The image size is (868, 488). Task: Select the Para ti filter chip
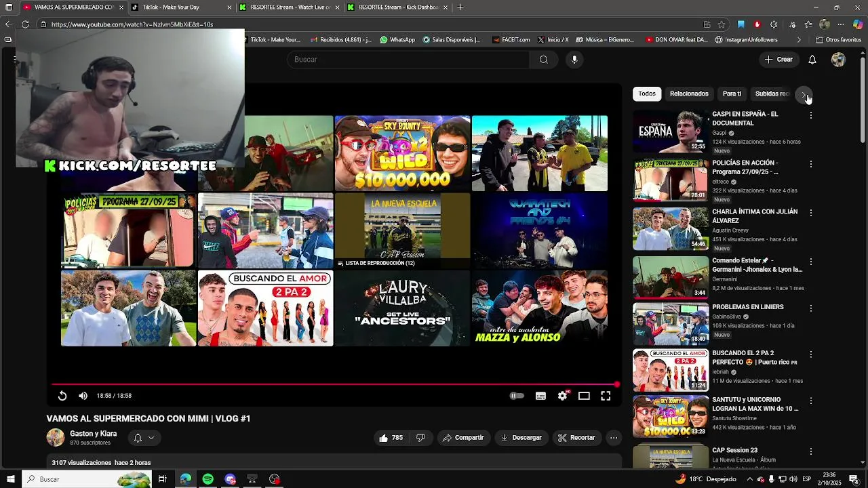point(732,94)
